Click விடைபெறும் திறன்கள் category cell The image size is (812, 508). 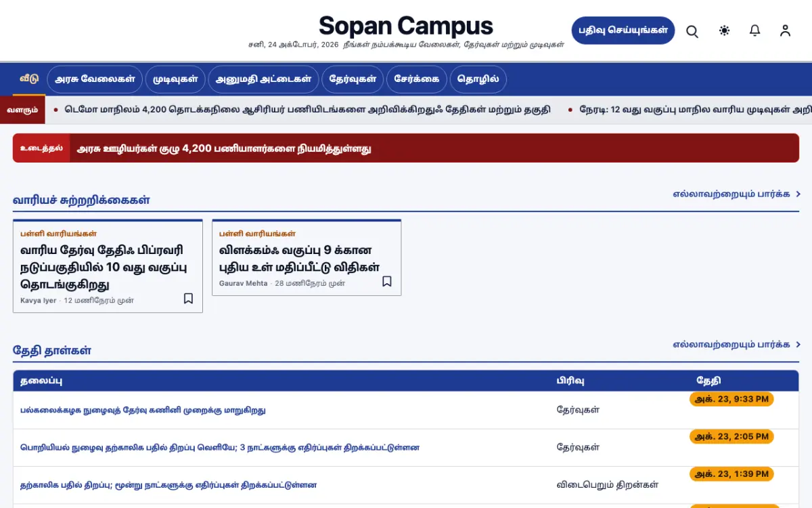coord(608,485)
